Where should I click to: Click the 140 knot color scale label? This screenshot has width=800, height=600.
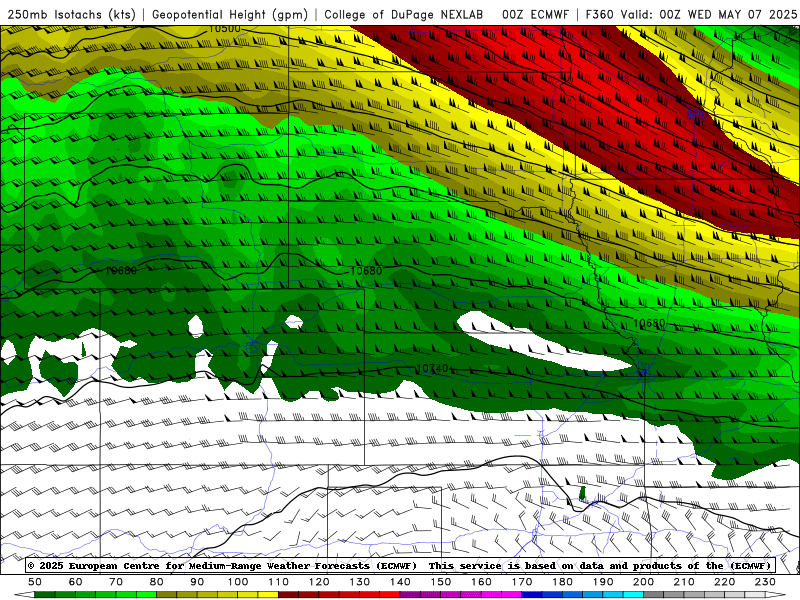400,582
